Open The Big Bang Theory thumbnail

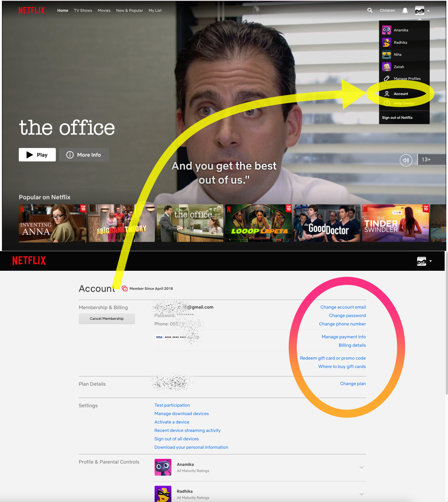point(121,223)
